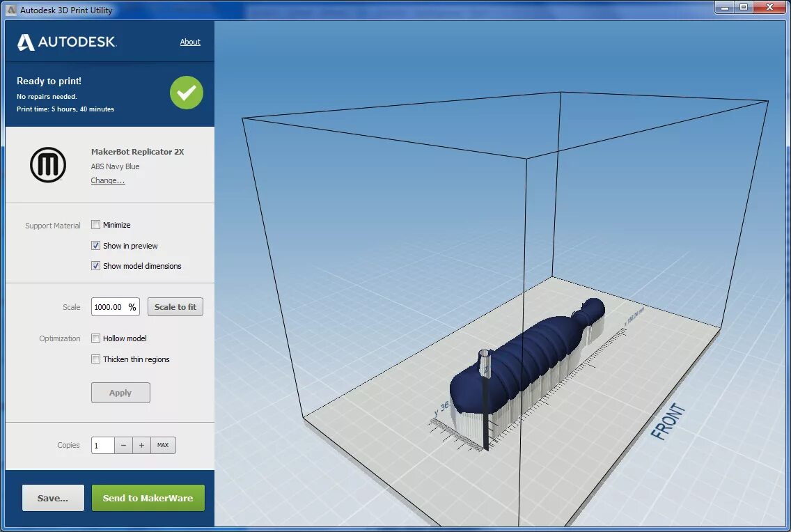The width and height of the screenshot is (791, 532).
Task: Click the FRONT label on the build plate
Action: click(668, 421)
